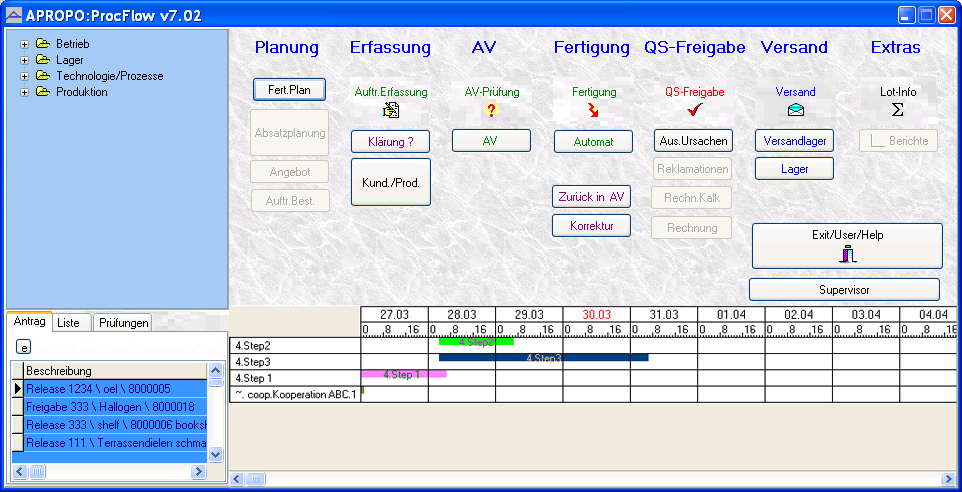This screenshot has width=962, height=492.
Task: Expand the Technologie/Prozesse tree node
Action: (24, 76)
